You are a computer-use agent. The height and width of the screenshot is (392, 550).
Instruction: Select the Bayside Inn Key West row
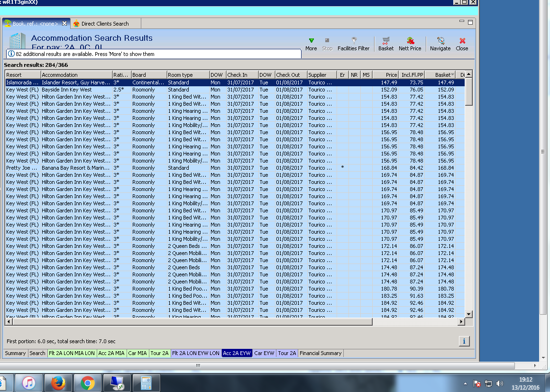235,90
